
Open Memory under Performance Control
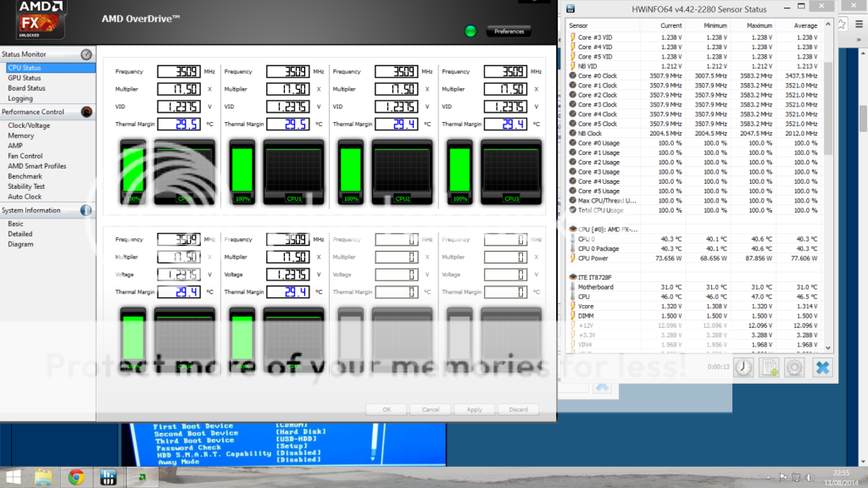point(21,136)
